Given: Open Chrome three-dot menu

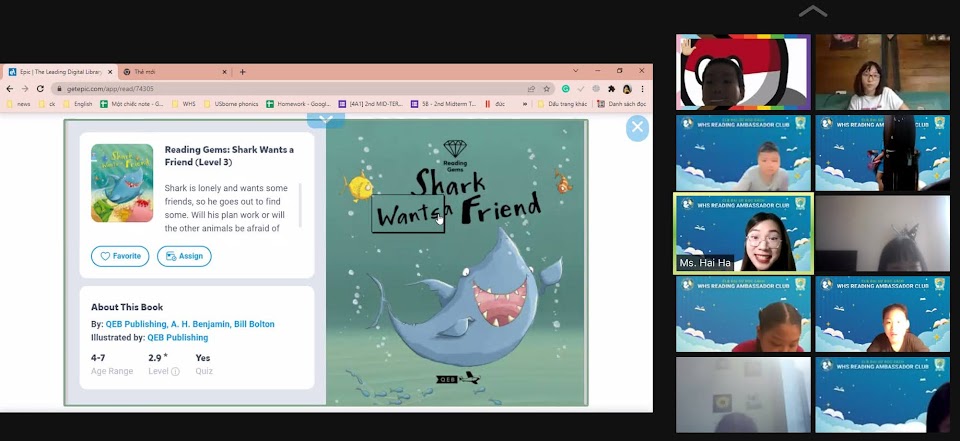Looking at the screenshot, I should pos(642,89).
